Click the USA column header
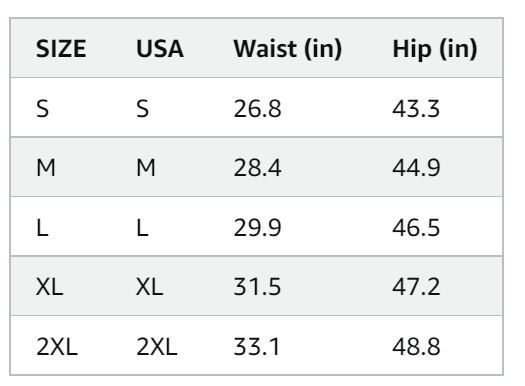 coord(160,49)
